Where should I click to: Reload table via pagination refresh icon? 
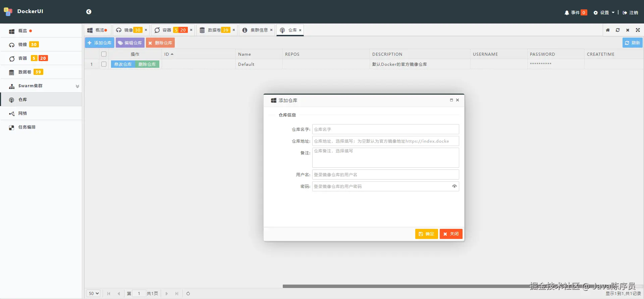click(188, 294)
